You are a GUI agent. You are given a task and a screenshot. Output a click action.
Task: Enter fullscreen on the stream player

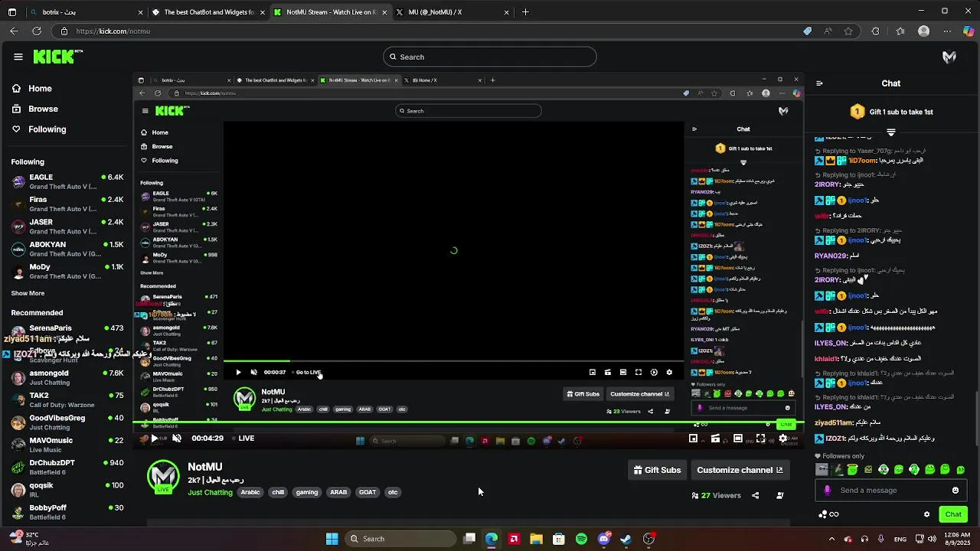point(760,439)
